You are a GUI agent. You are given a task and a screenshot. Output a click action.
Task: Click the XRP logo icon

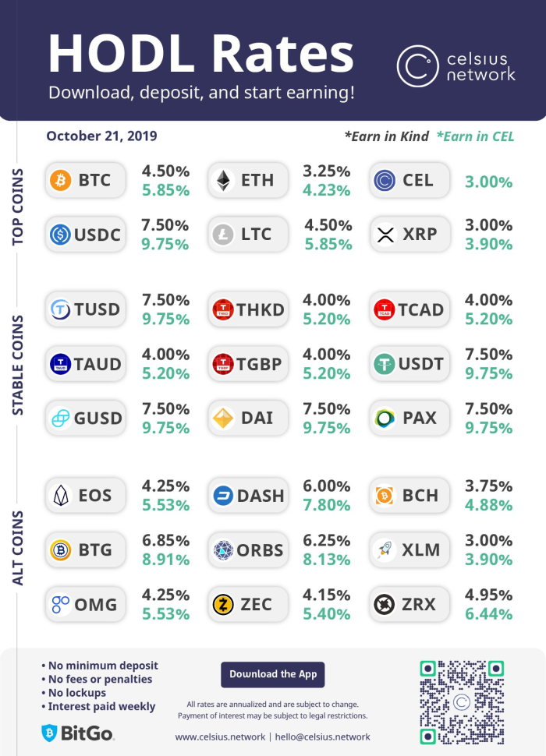pyautogui.click(x=385, y=234)
